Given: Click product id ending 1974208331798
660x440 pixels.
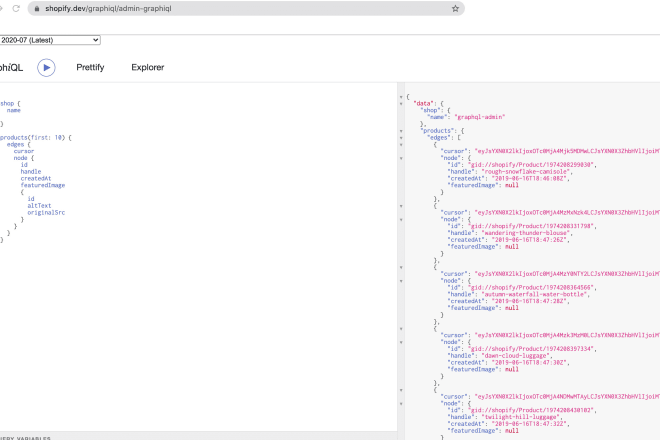Looking at the screenshot, I should [532, 226].
